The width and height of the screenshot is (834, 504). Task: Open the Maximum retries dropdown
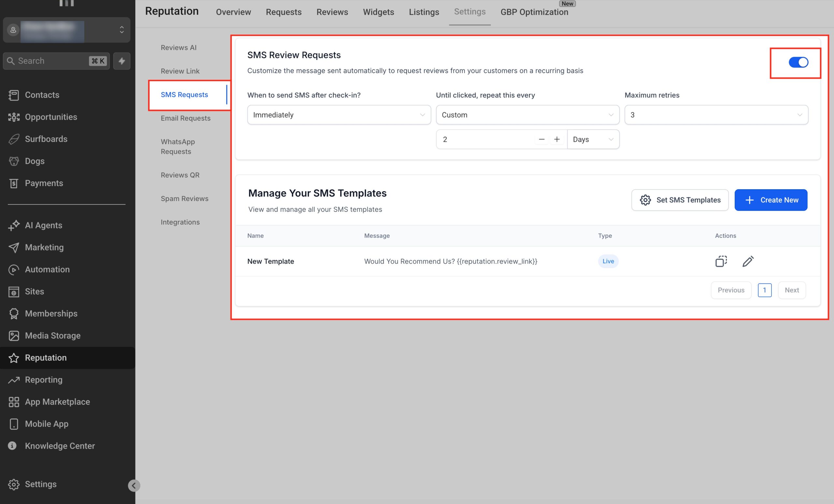tap(716, 115)
